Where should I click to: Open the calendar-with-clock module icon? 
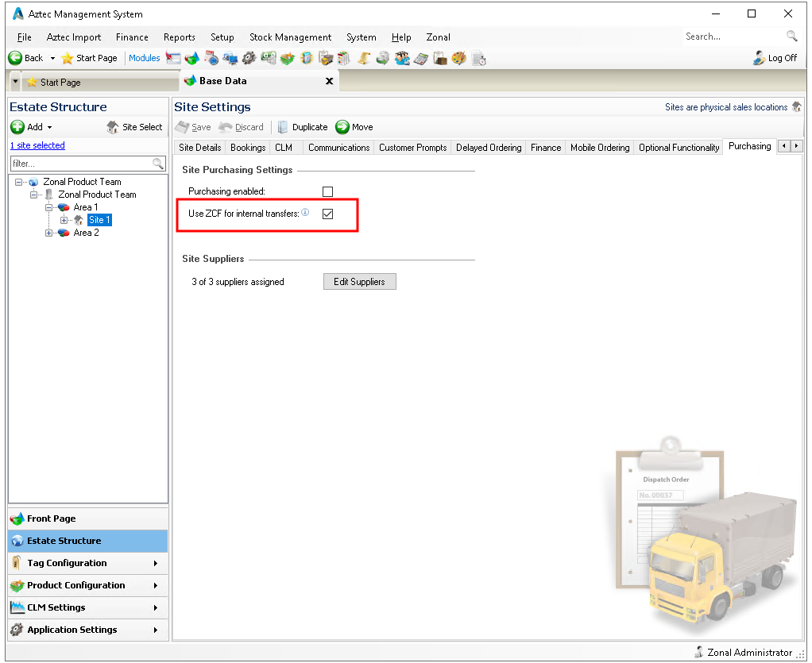click(211, 59)
